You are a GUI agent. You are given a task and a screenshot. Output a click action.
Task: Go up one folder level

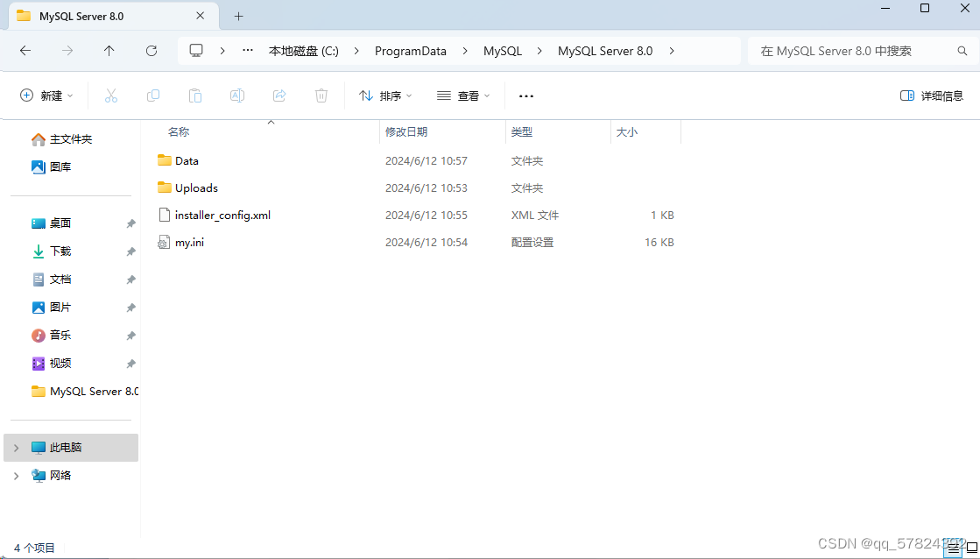(109, 51)
